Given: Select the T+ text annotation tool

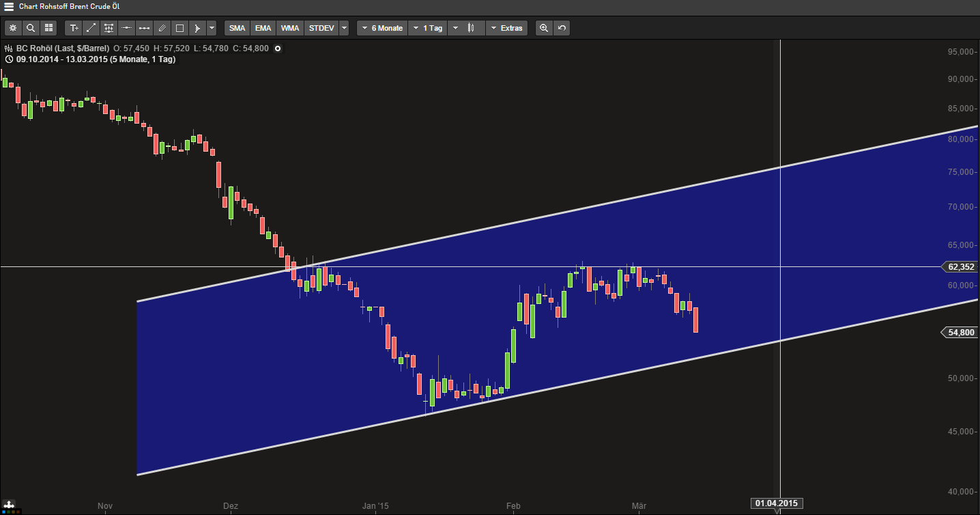Looking at the screenshot, I should coord(74,27).
